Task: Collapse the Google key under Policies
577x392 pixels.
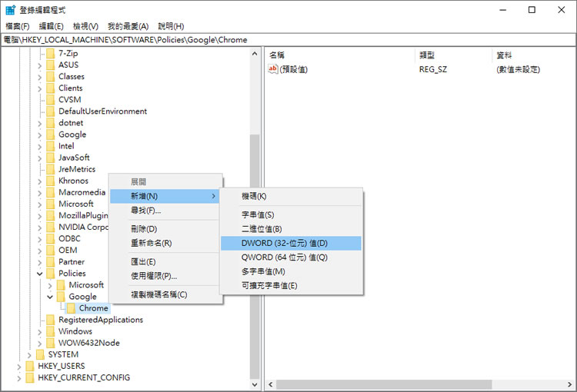Action: pos(50,297)
